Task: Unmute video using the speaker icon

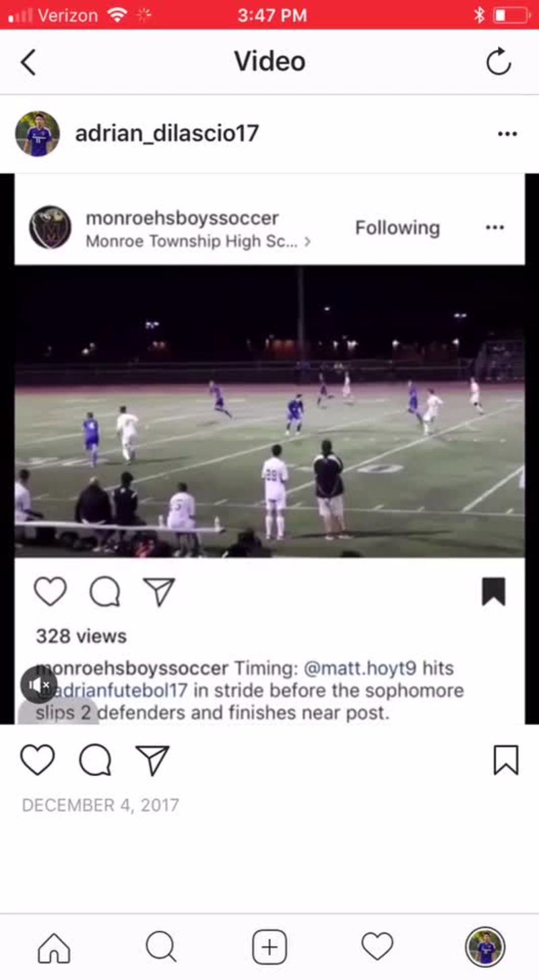Action: 38,685
